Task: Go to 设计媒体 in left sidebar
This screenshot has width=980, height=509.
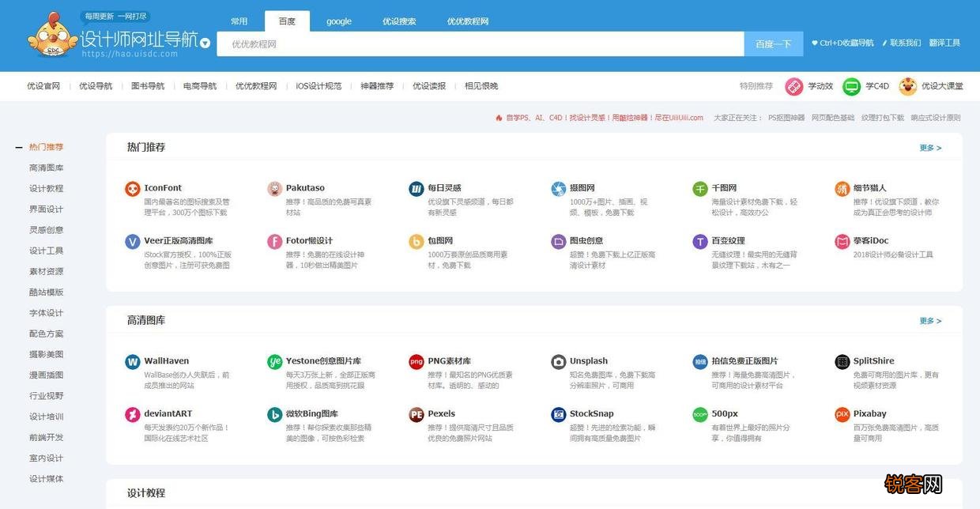Action: [47, 479]
